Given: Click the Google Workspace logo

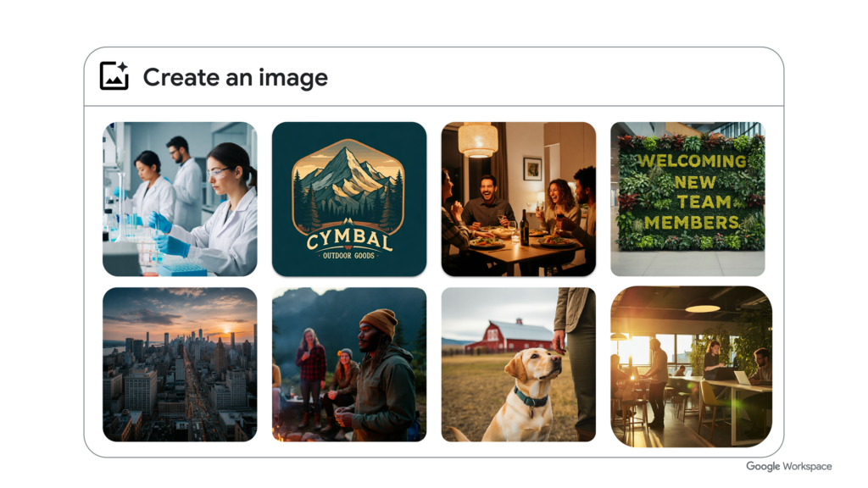Looking at the screenshot, I should point(788,467).
